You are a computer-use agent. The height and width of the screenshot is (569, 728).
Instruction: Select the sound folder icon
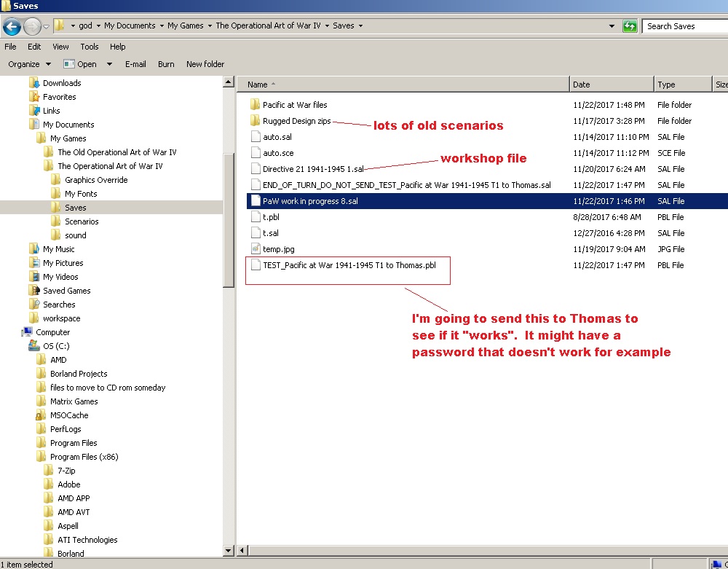[56, 235]
